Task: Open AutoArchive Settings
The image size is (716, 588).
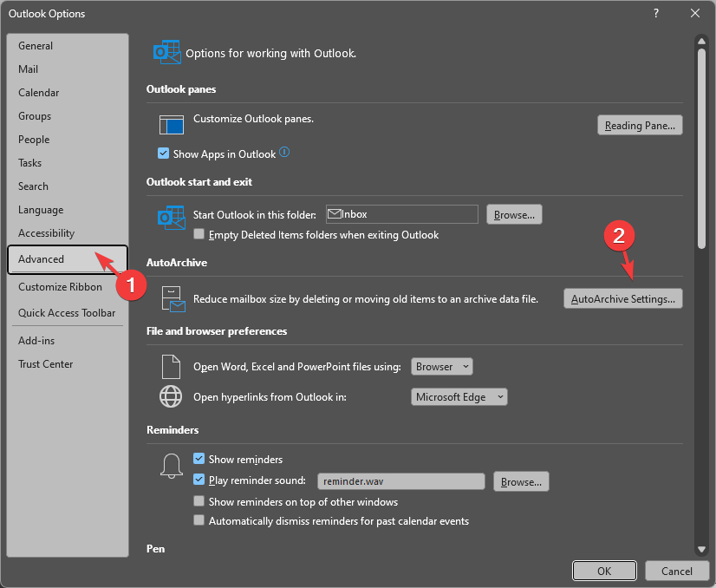Action: 622,299
